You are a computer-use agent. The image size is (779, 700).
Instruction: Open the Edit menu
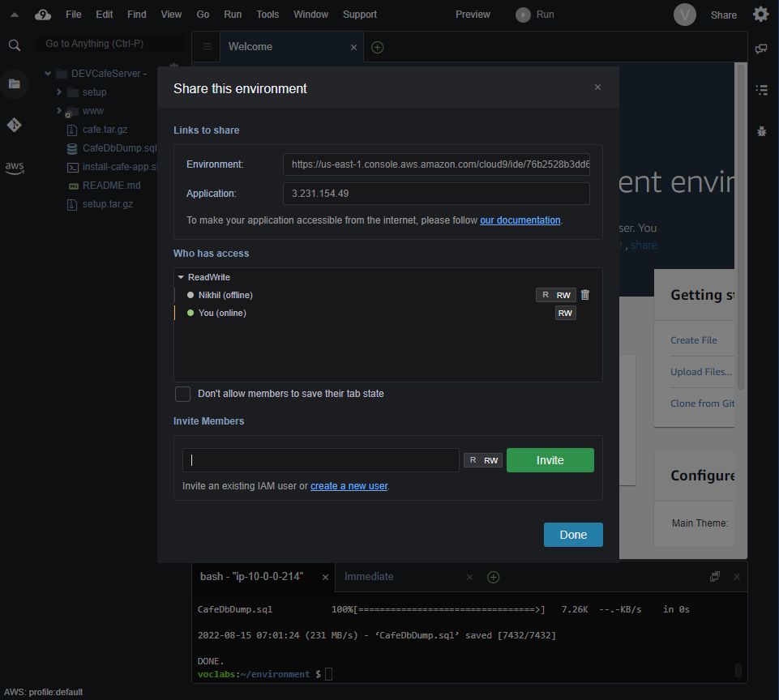(x=105, y=15)
